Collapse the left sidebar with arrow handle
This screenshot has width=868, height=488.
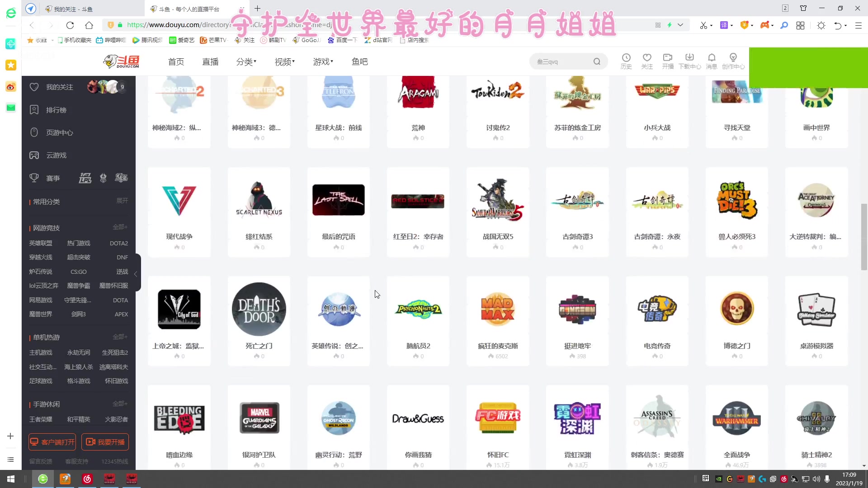137,273
